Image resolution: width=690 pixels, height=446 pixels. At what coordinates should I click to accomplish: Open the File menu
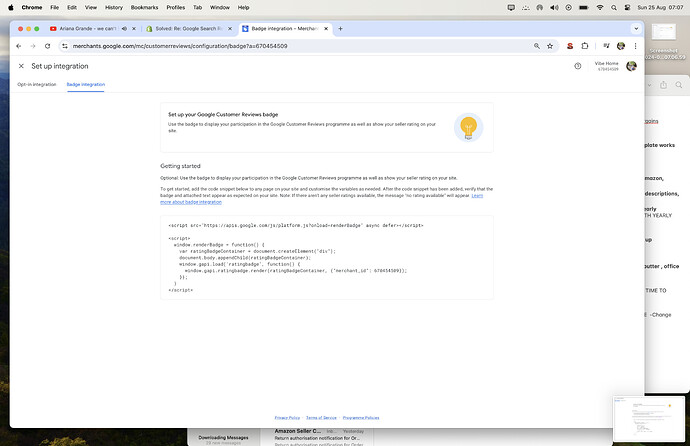55,7
